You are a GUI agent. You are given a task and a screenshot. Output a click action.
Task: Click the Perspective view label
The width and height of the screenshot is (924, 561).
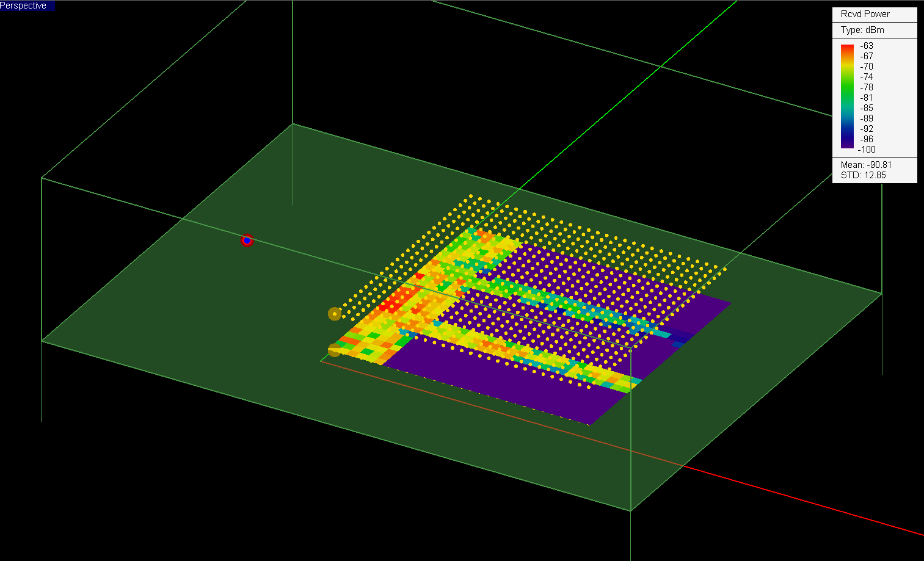[x=24, y=5]
